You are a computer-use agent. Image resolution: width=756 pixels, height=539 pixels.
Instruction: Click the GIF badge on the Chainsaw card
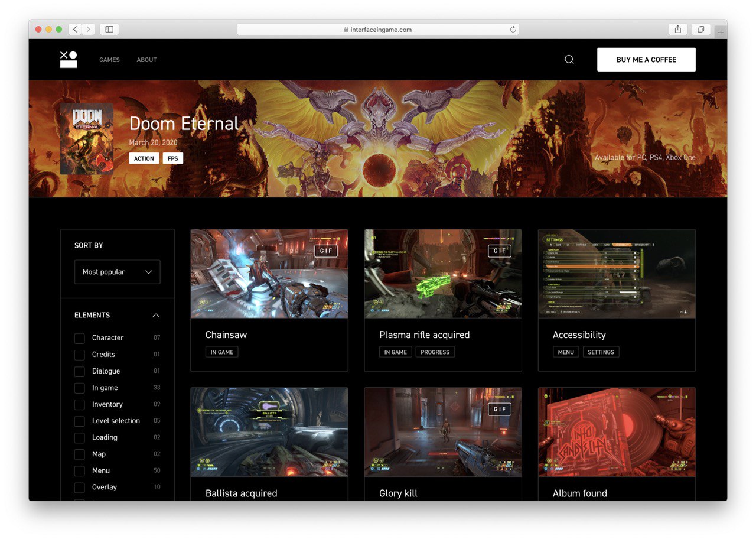[x=327, y=251]
